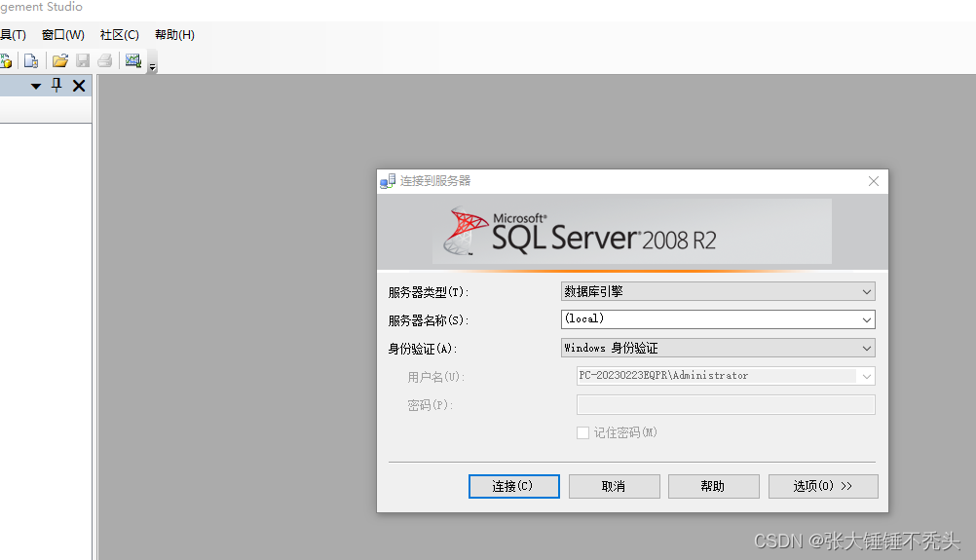Click the print toolbar icon
976x560 pixels.
point(104,61)
